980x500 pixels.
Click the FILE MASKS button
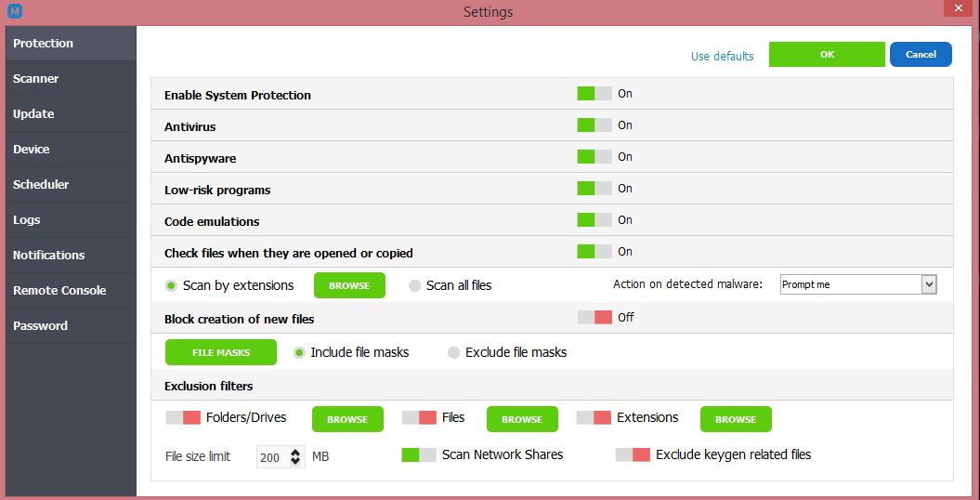point(221,353)
